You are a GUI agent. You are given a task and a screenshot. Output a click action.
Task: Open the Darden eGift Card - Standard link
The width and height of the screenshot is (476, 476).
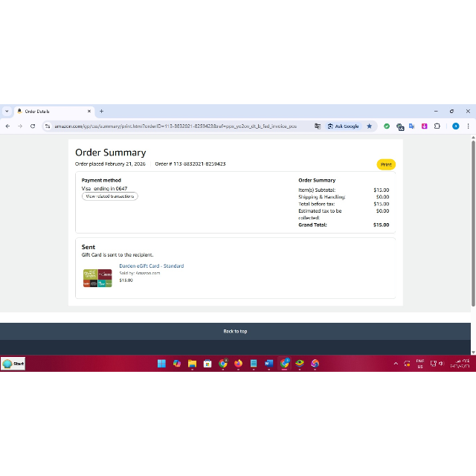151,266
